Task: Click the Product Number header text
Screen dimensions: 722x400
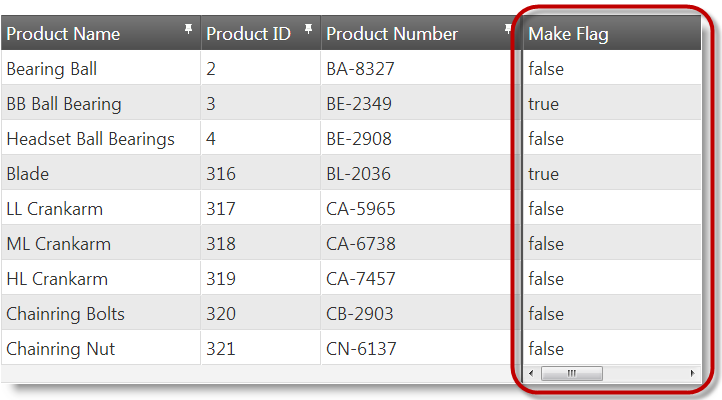Action: click(x=392, y=34)
